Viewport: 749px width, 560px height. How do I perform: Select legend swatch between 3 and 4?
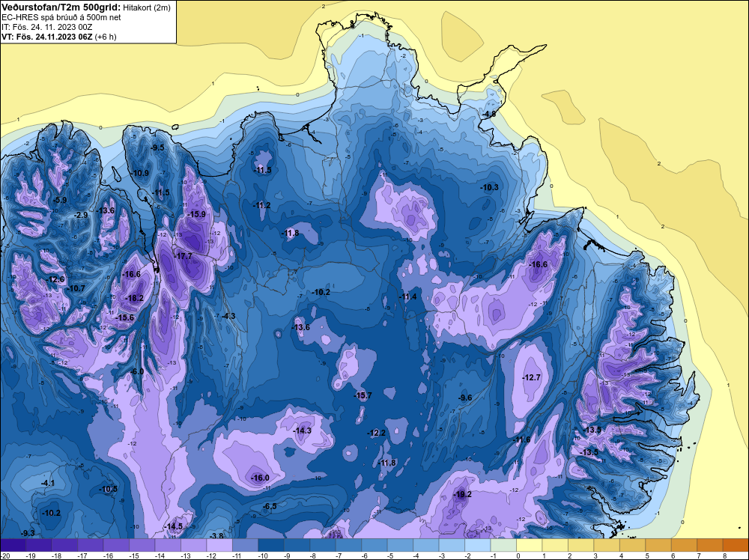tap(607, 545)
